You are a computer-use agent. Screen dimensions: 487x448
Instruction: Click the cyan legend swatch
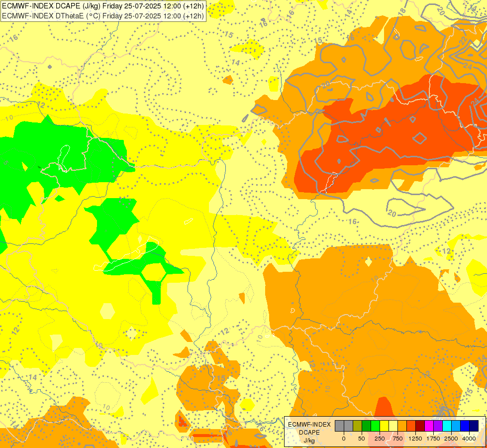pos(447,426)
